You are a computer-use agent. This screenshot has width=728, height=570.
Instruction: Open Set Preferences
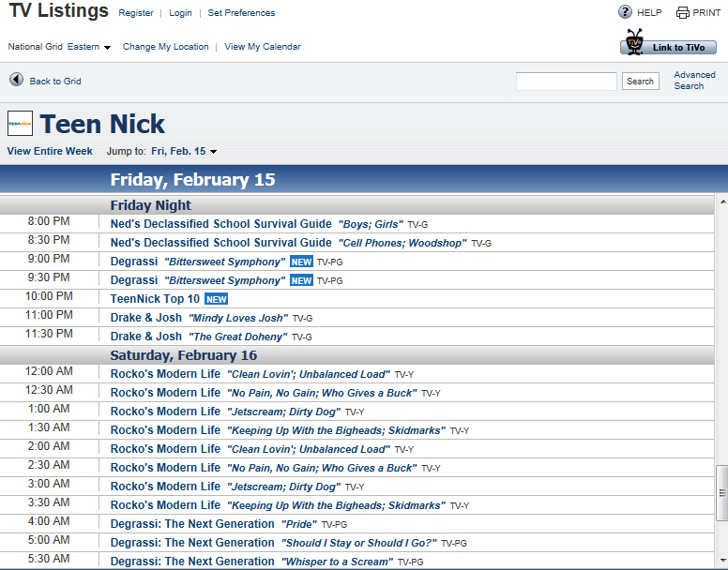[x=241, y=13]
